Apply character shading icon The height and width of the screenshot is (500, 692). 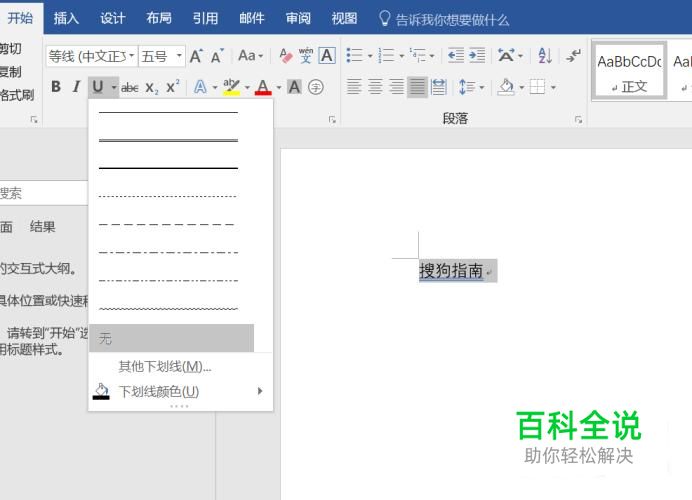point(294,87)
